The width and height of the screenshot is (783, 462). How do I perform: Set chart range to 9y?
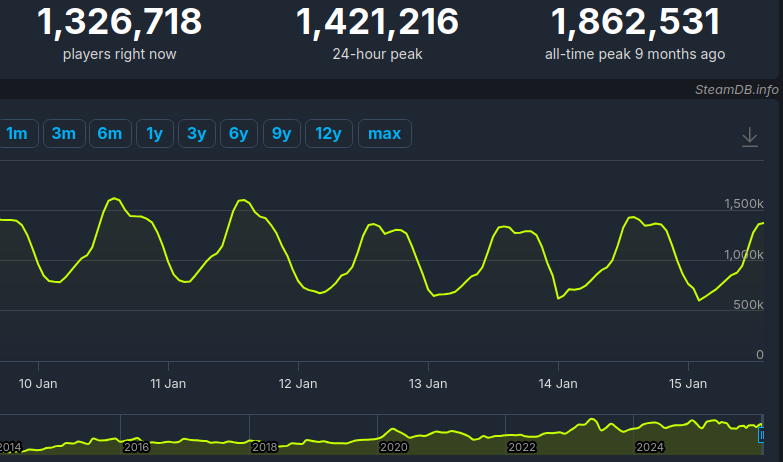click(x=282, y=133)
